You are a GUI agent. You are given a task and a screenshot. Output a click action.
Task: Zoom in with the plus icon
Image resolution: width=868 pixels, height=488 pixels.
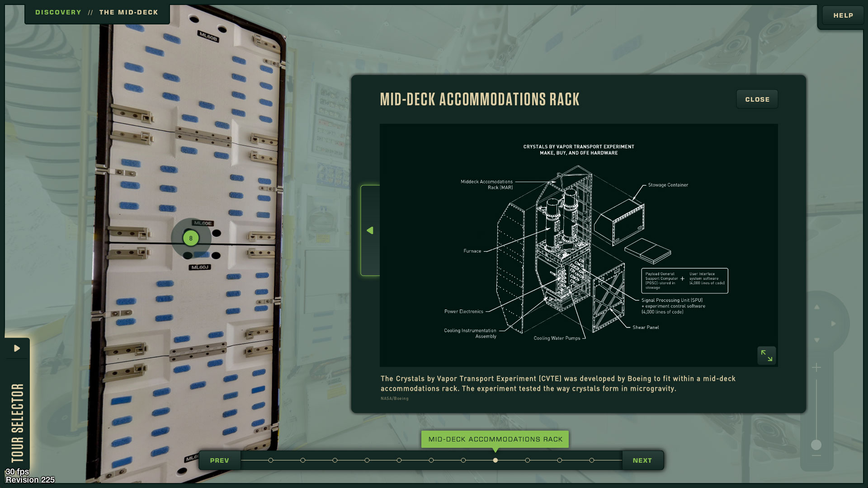point(816,368)
